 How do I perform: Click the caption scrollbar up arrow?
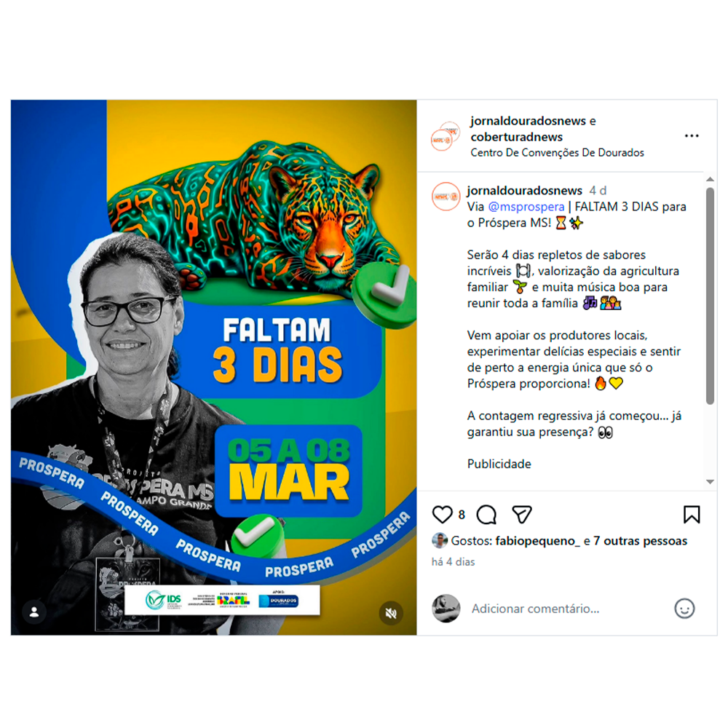pyautogui.click(x=710, y=179)
